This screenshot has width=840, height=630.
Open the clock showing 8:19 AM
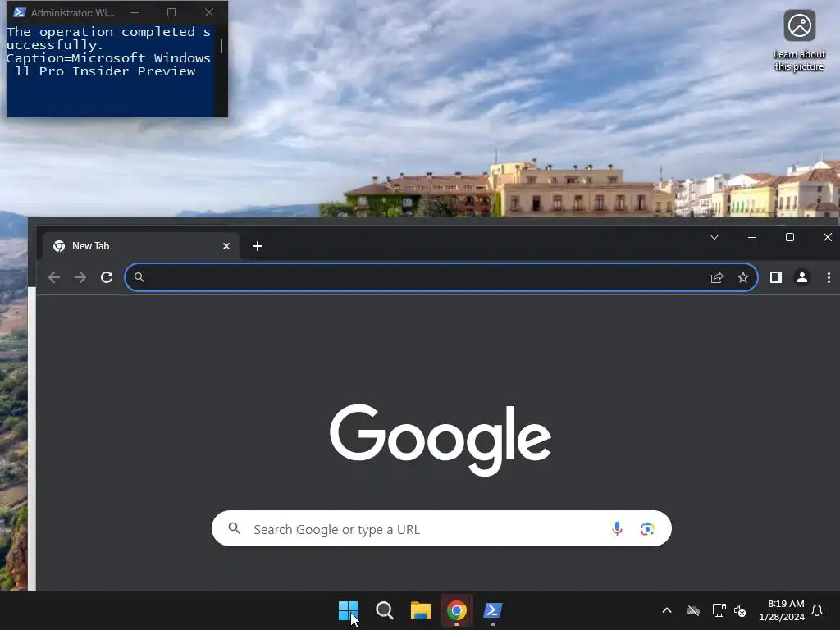(782, 610)
